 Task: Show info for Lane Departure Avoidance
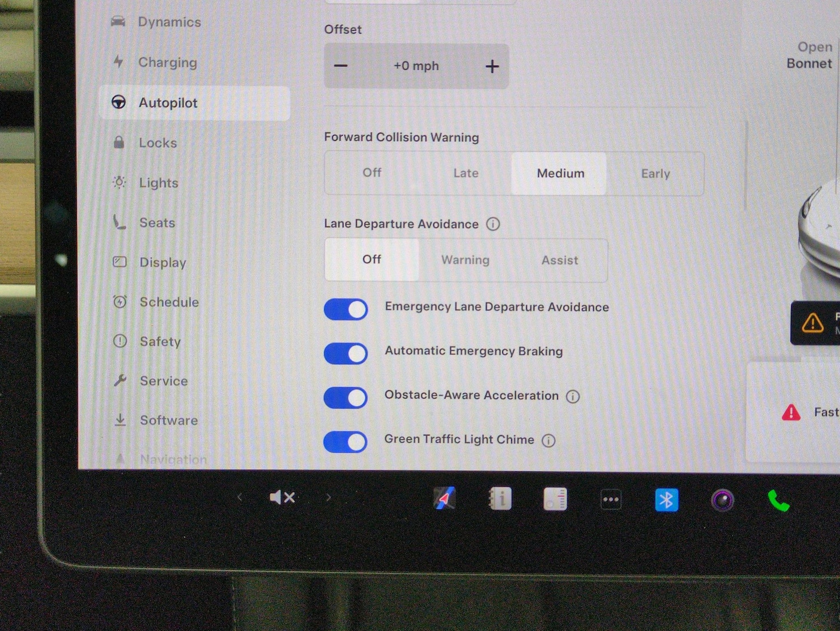(493, 224)
